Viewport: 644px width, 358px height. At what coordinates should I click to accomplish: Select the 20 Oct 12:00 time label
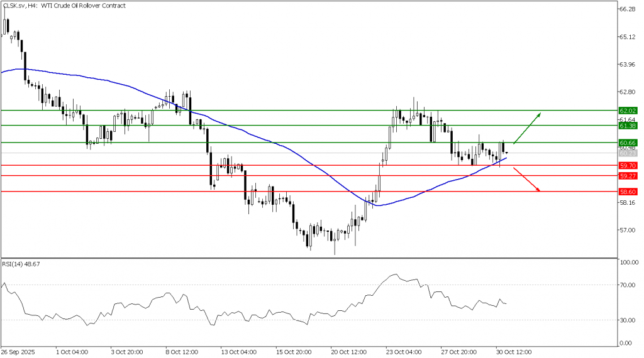coord(348,352)
